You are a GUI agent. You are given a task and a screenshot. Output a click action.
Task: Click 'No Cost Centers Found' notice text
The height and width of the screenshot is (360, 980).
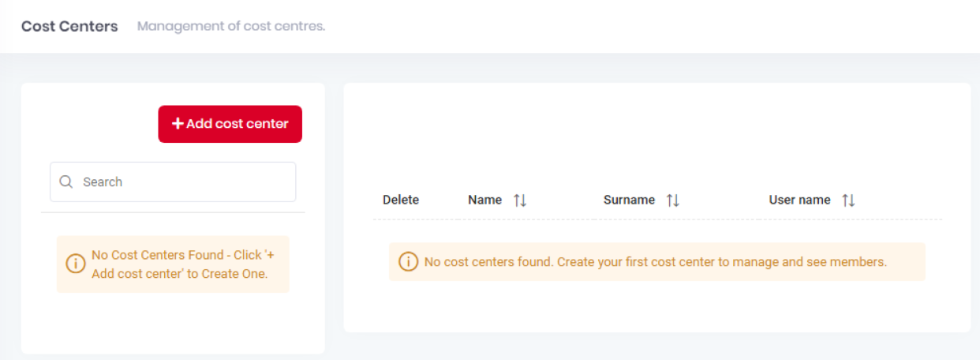(183, 264)
